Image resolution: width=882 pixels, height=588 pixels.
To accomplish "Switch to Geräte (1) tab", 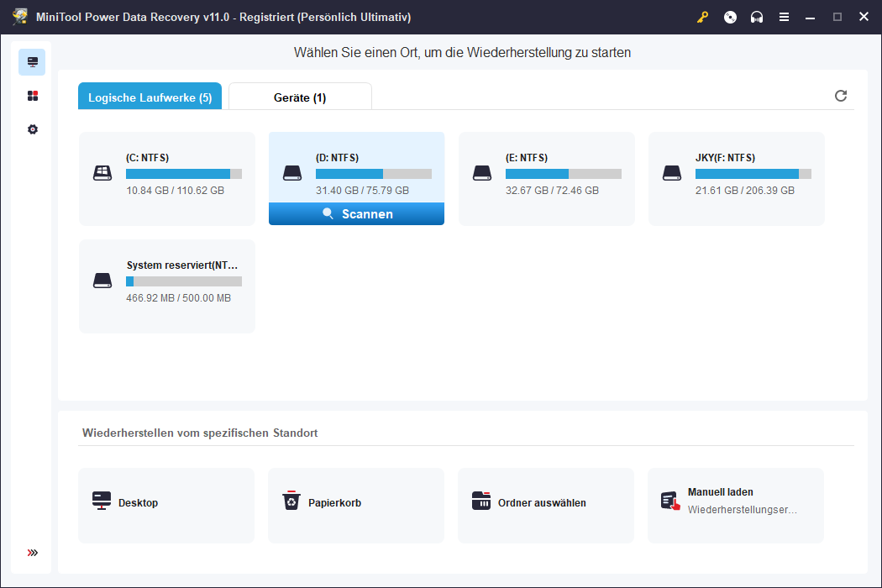I will click(300, 97).
